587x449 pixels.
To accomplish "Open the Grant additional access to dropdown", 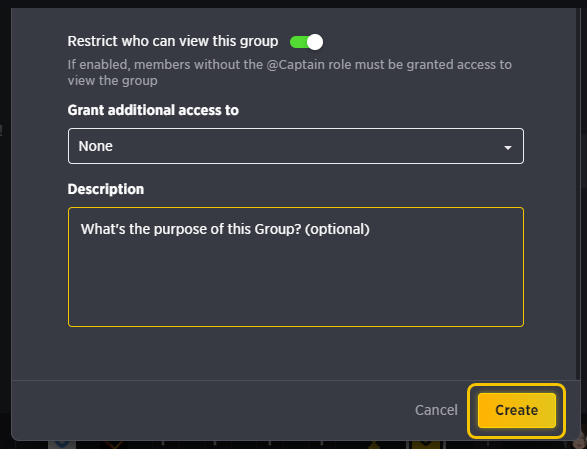I will click(x=296, y=146).
